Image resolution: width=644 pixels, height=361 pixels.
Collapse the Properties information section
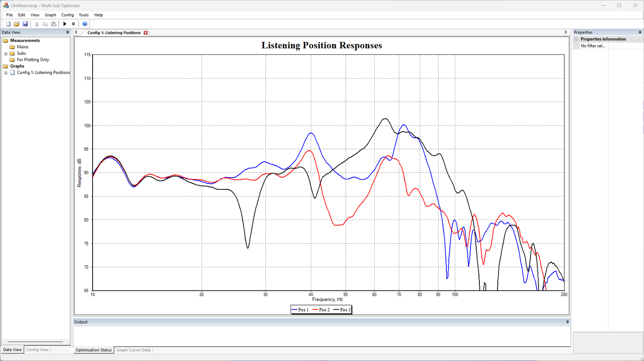[x=576, y=39]
